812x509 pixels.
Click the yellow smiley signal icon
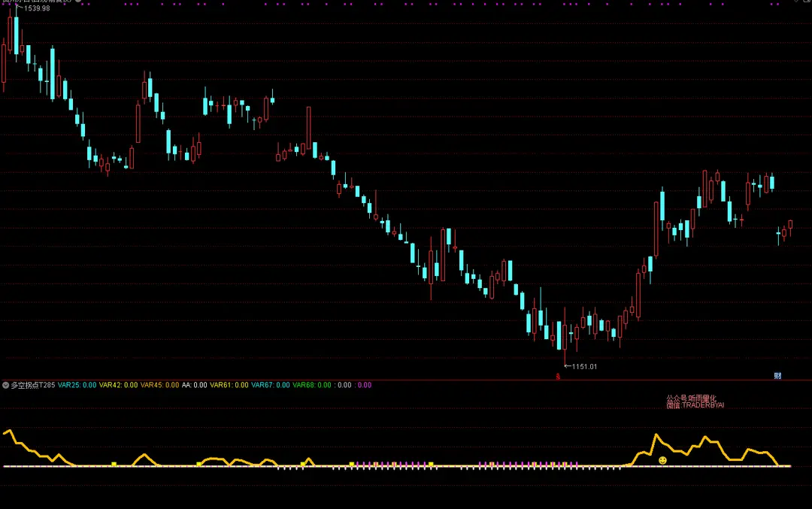tap(662, 460)
